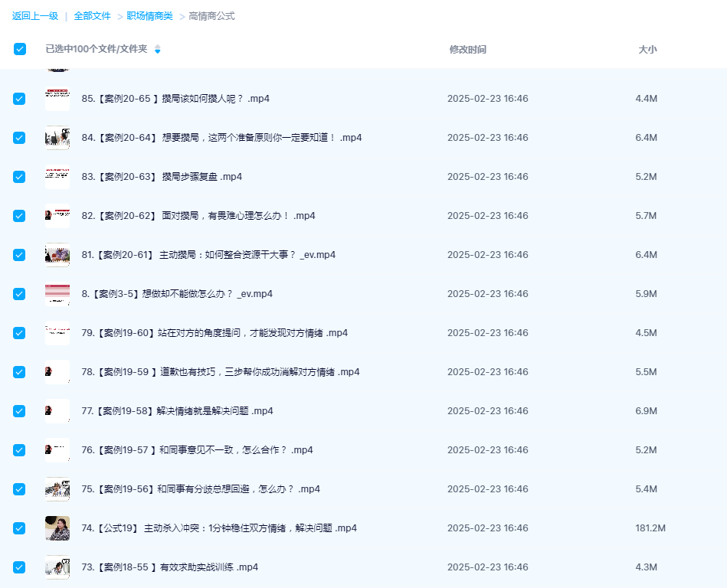Toggle the select-all checkbox

(18, 48)
